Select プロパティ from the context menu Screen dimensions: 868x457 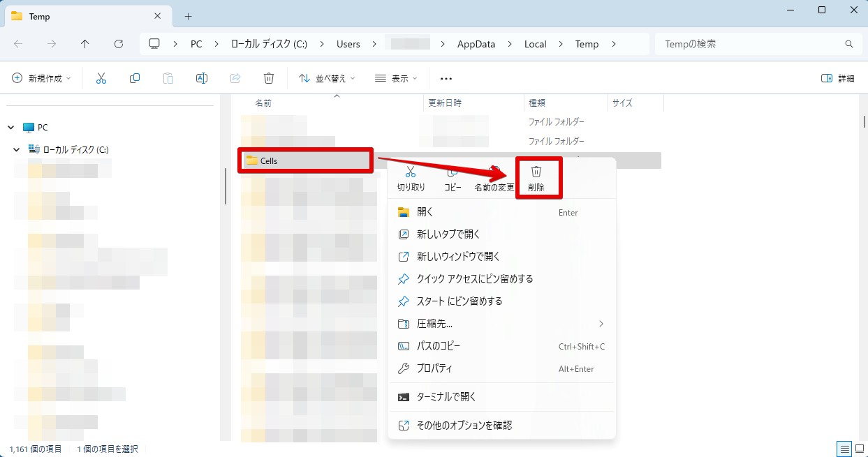click(434, 368)
